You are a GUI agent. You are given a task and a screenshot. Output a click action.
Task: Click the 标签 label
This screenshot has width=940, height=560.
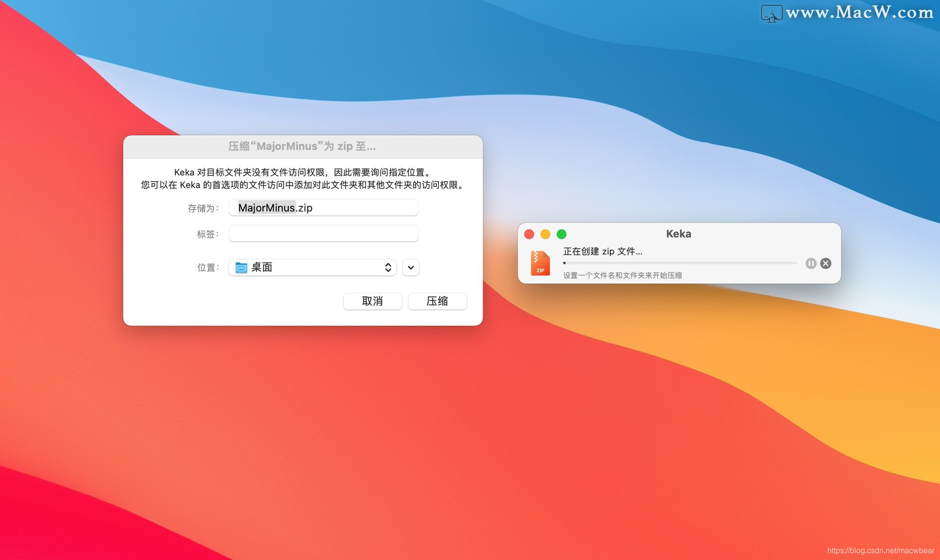pyautogui.click(x=208, y=234)
